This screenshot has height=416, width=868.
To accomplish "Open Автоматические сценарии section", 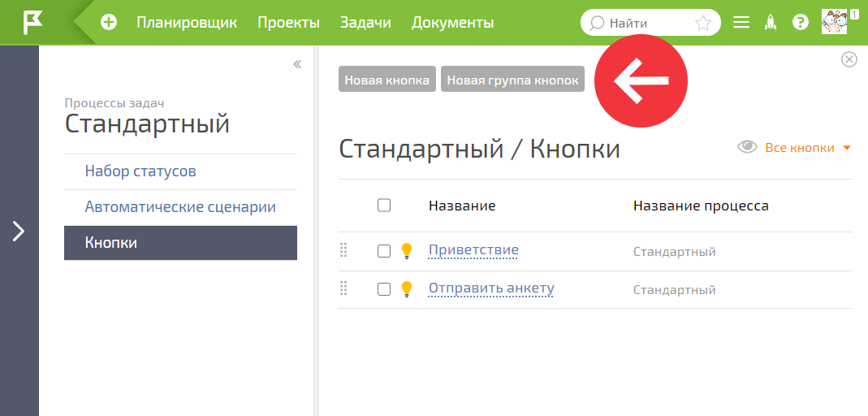I will (180, 207).
